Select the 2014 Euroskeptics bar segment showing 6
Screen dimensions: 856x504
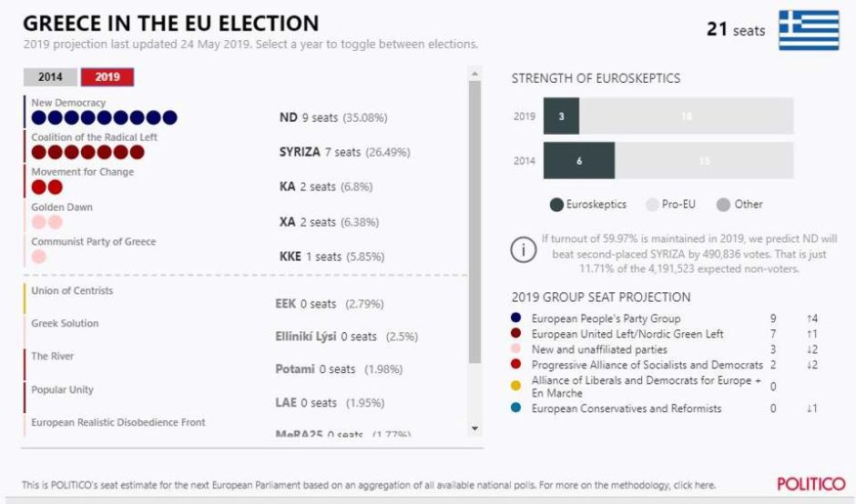(x=579, y=160)
